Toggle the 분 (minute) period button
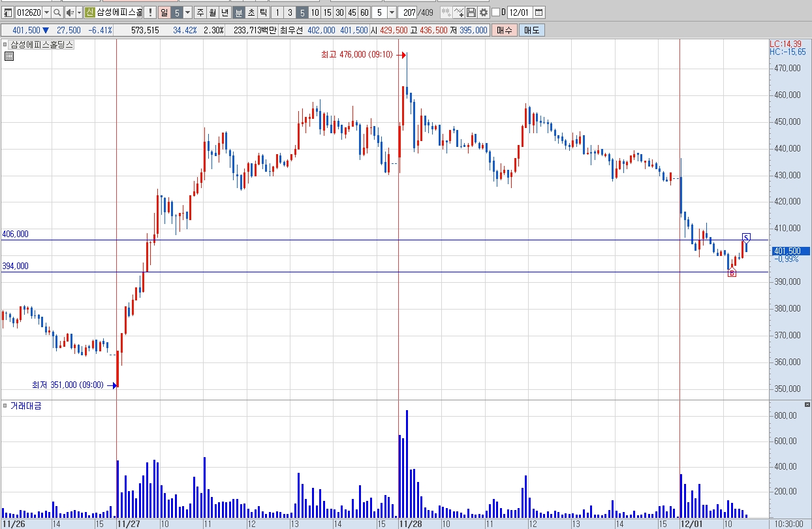 239,12
